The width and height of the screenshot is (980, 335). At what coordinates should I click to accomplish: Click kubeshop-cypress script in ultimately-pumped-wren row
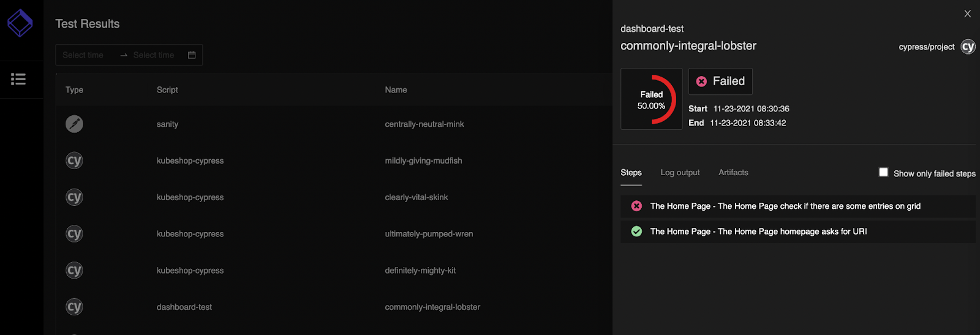pos(190,234)
